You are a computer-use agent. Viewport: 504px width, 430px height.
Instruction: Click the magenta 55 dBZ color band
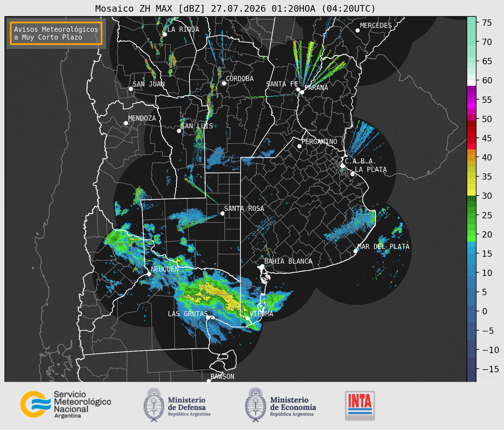pos(471,100)
